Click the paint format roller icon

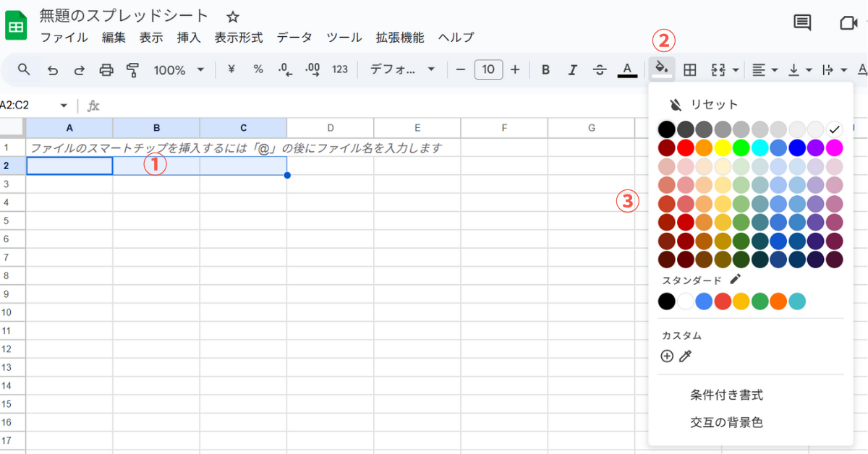coord(132,69)
